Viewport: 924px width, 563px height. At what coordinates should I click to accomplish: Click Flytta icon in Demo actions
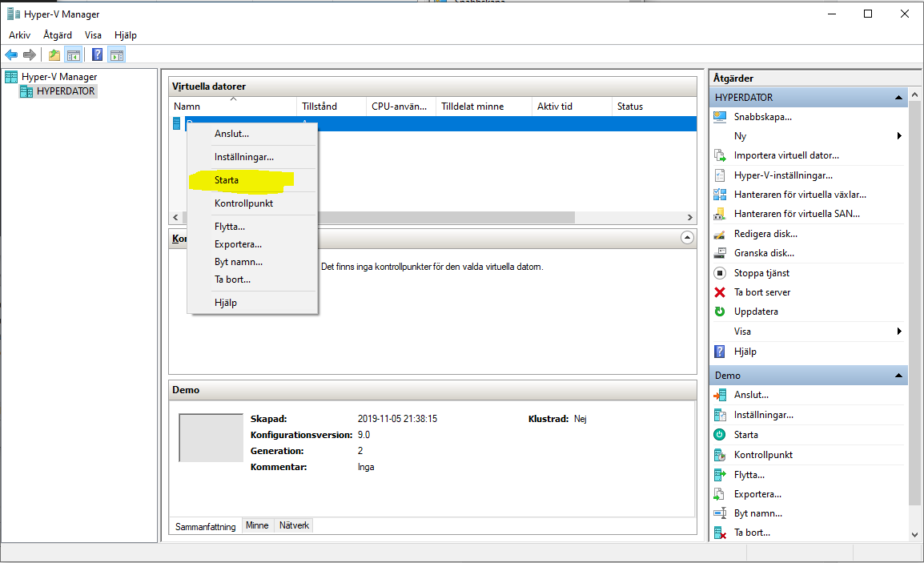click(720, 475)
